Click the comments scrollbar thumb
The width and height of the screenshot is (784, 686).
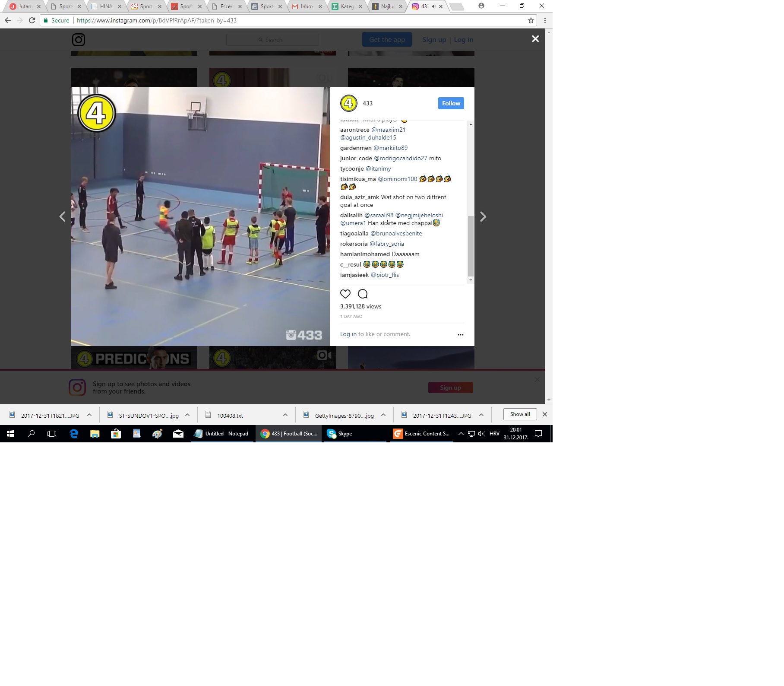(471, 245)
